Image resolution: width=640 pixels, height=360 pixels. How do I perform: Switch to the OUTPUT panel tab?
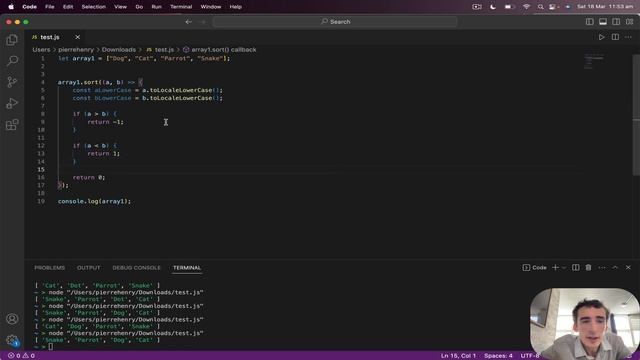(x=89, y=268)
